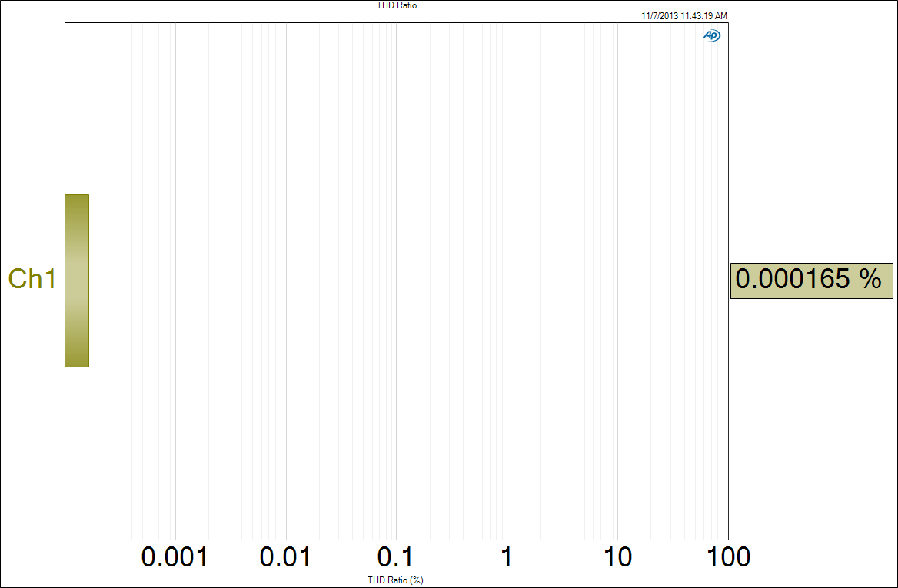This screenshot has height=588, width=898.
Task: Click the THD Ratio title at top
Action: click(396, 5)
